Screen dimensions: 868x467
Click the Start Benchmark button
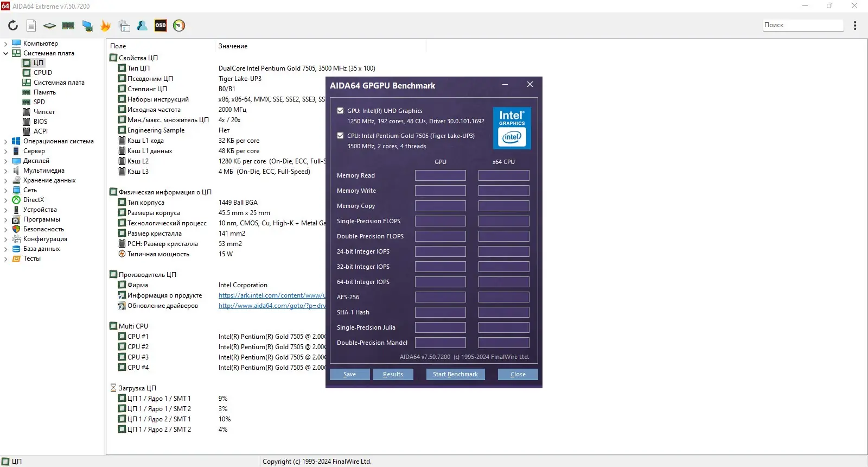pos(455,374)
